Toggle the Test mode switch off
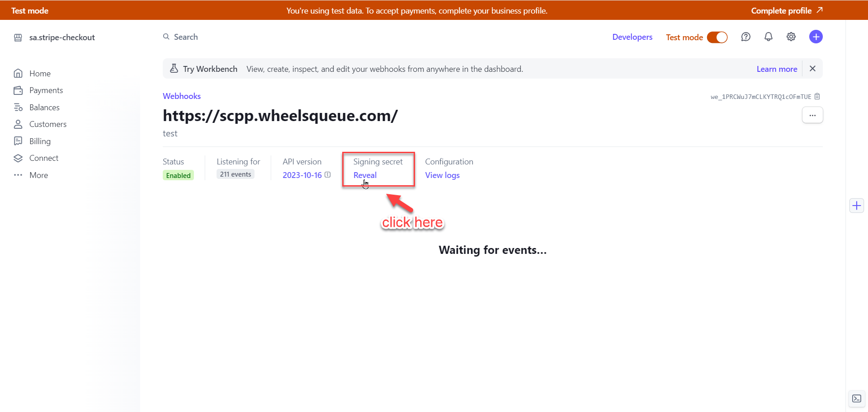 coord(717,37)
